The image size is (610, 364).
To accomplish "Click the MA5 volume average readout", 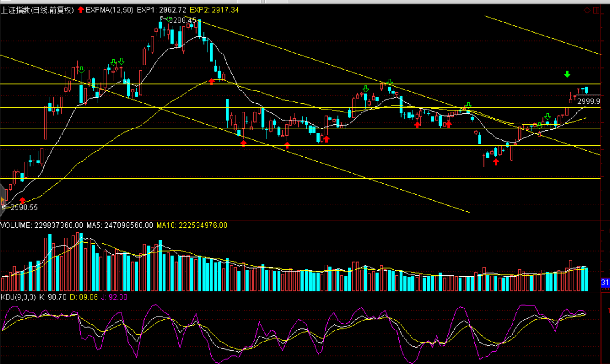I will point(120,225).
